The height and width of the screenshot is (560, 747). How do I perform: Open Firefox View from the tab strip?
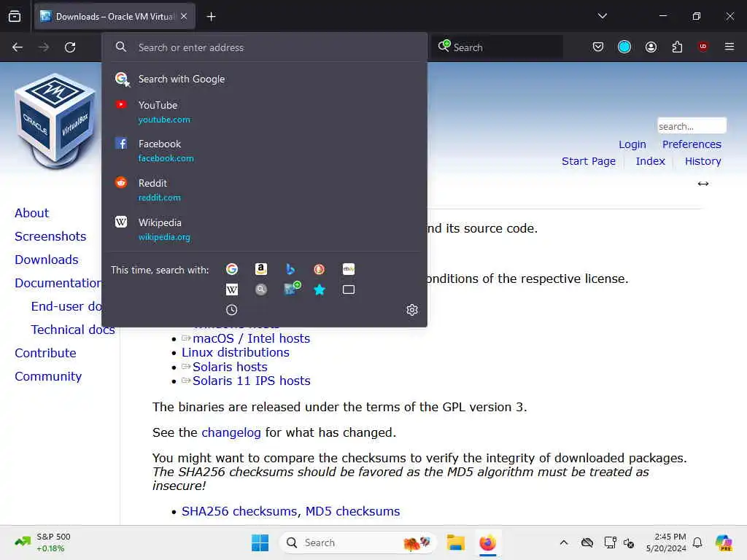(15, 17)
